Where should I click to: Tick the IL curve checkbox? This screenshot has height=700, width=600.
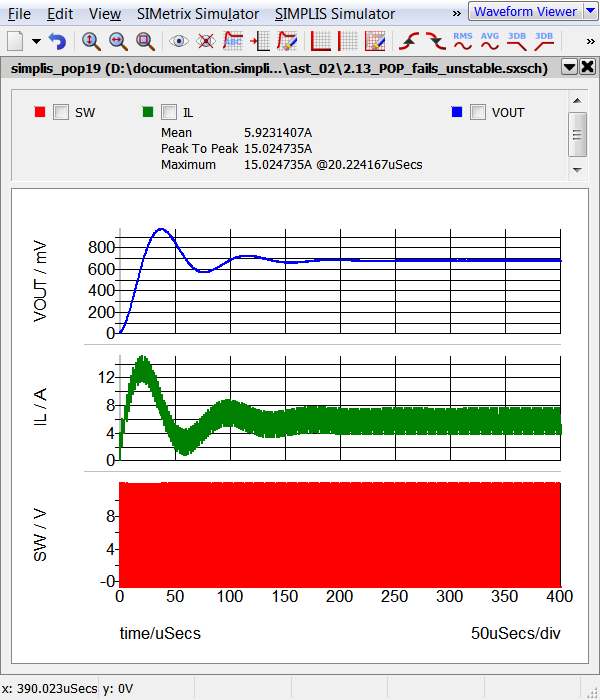click(x=169, y=112)
